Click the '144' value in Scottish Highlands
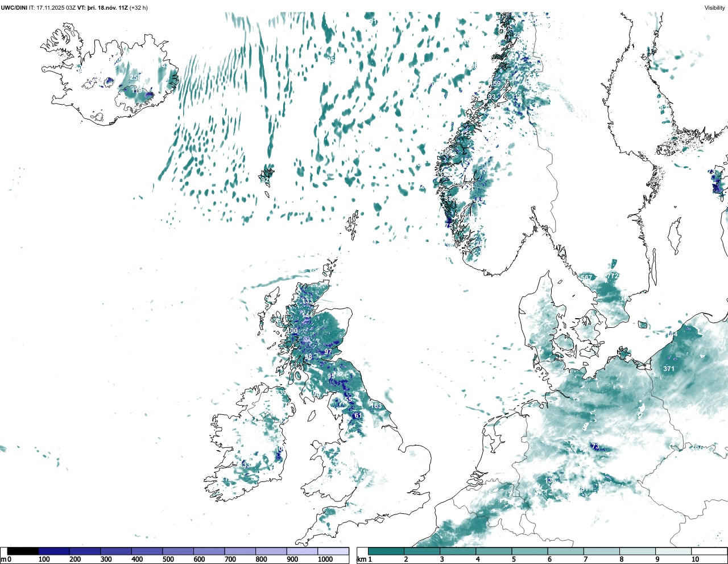This screenshot has width=728, height=564. tap(308, 315)
